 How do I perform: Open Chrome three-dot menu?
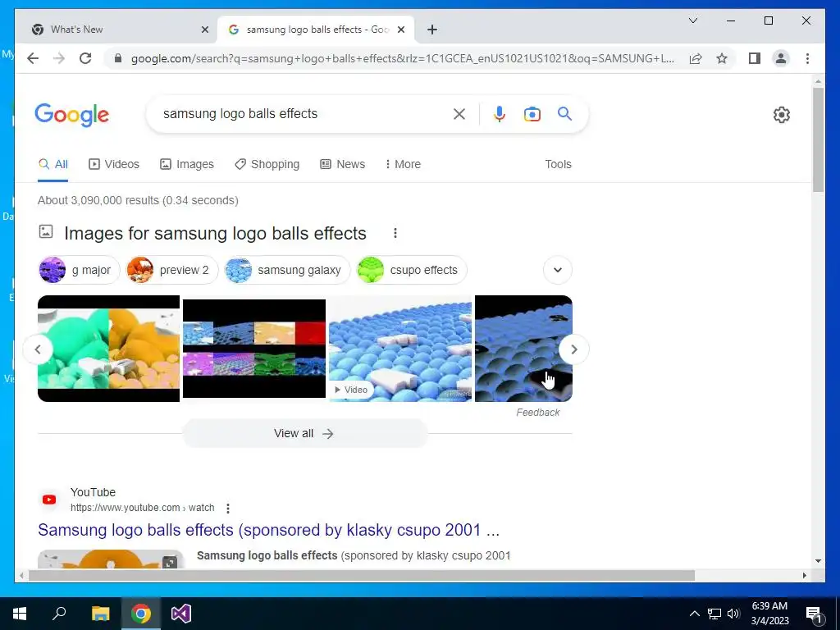tap(807, 58)
